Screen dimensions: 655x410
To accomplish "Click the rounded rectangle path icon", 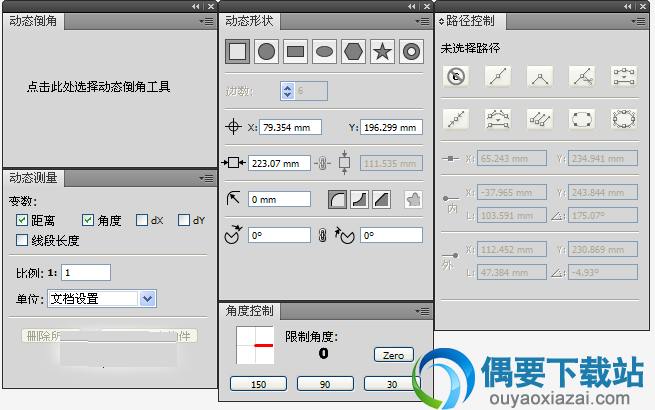I will coord(582,120).
